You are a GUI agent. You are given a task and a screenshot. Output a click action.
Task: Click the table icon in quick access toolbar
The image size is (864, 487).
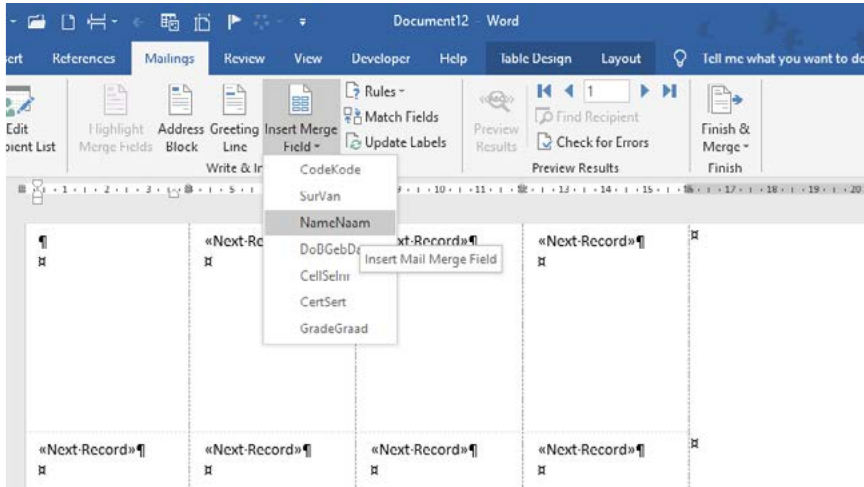[169, 22]
